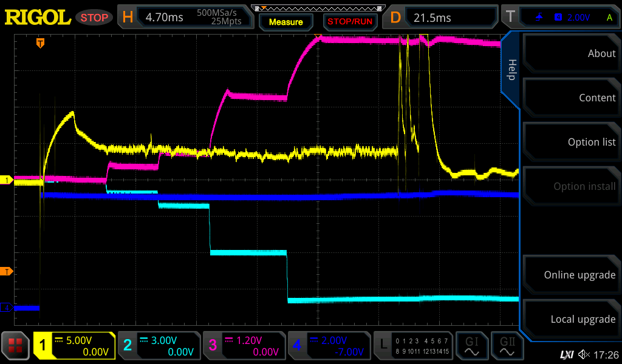622x364 pixels.
Task: Select the channel 1 ground level marker
Action: pyautogui.click(x=7, y=180)
